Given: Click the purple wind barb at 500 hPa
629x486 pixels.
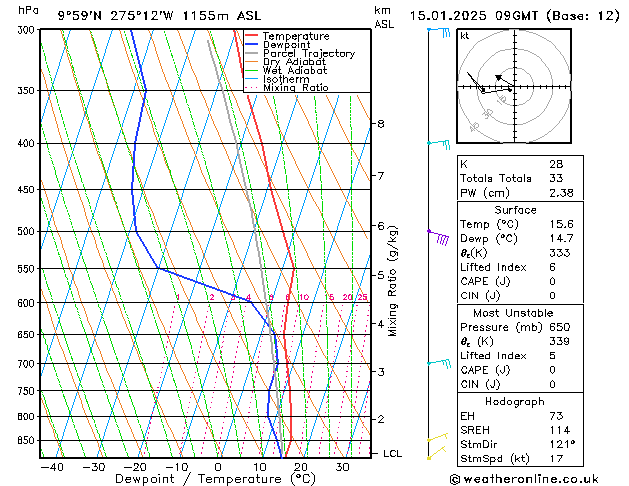Looking at the screenshot, I should [438, 237].
